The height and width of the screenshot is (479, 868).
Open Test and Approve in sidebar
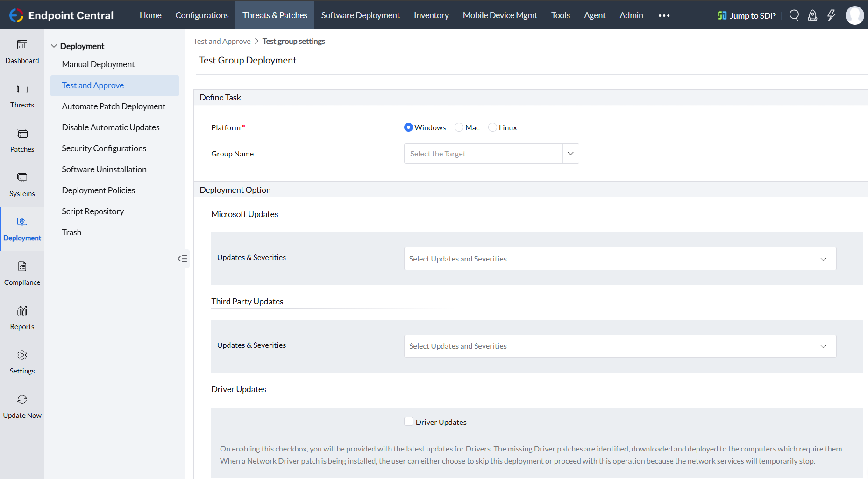pyautogui.click(x=114, y=85)
